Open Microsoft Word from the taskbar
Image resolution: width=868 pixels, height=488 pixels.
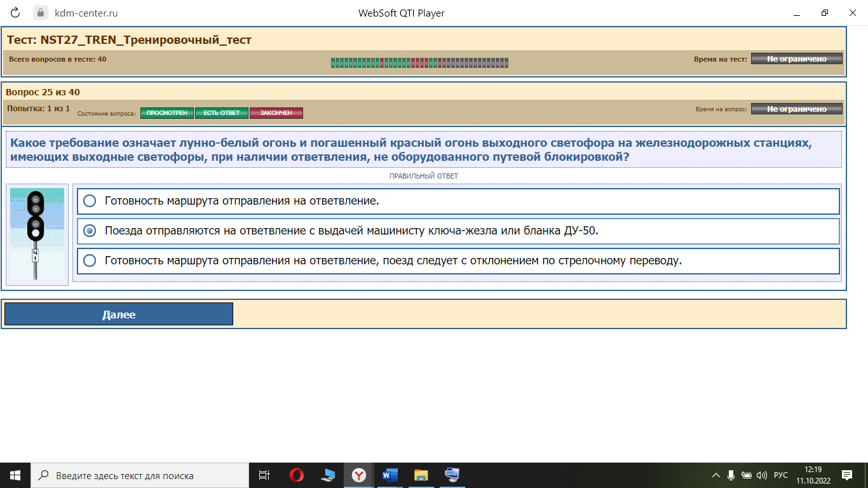pyautogui.click(x=390, y=475)
